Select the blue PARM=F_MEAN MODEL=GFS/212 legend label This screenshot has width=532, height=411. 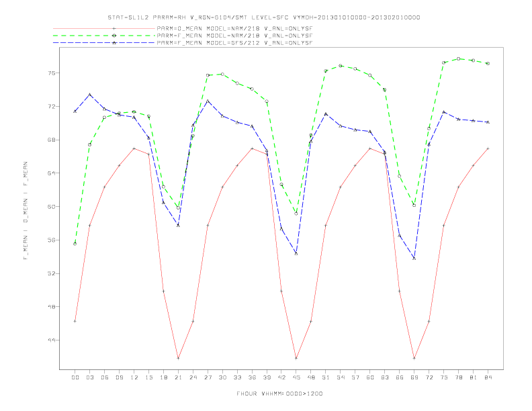[x=235, y=43]
